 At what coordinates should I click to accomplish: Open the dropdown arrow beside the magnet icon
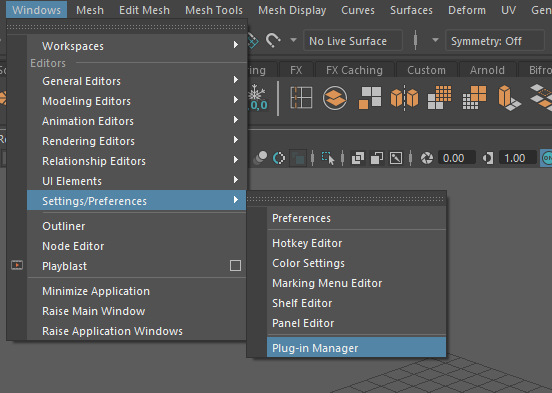[x=293, y=40]
